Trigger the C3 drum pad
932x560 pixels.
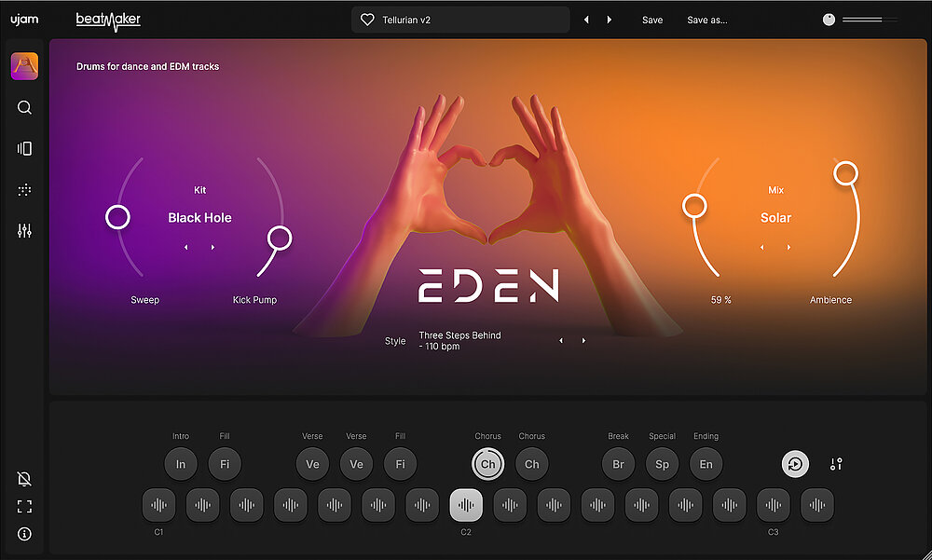pos(774,505)
